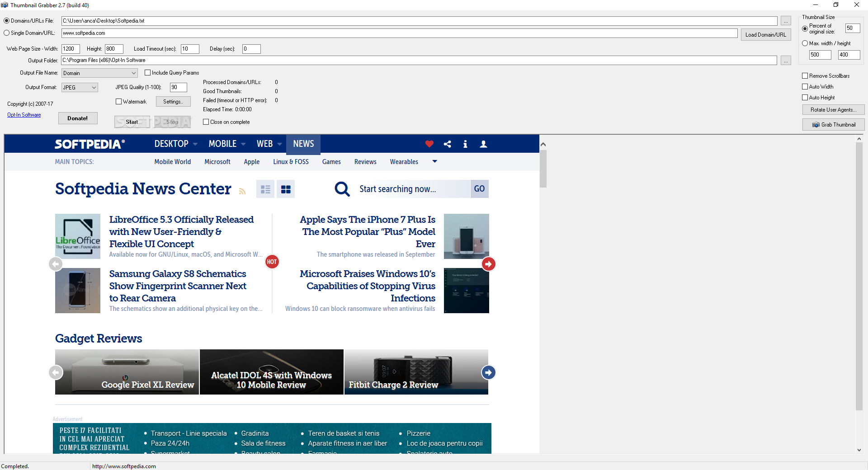
Task: Click the Donate! button
Action: tap(78, 118)
